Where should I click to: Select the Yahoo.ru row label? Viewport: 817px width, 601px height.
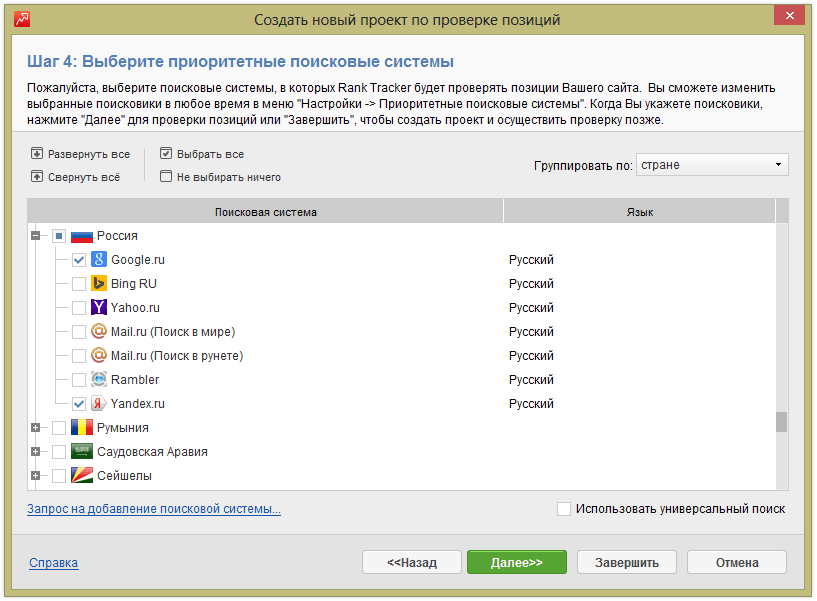(x=135, y=308)
